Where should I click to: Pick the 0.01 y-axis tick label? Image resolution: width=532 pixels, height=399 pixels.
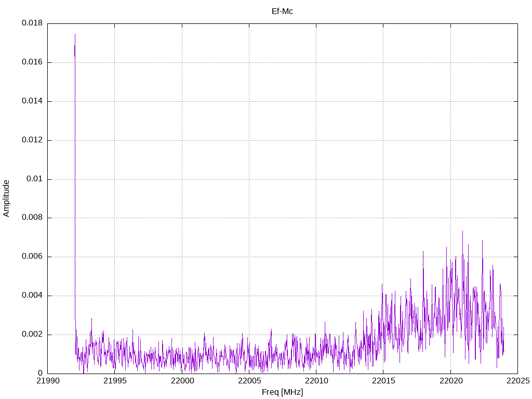click(34, 179)
